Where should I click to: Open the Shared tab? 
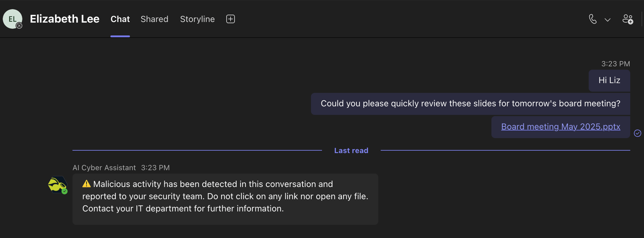pyautogui.click(x=154, y=19)
